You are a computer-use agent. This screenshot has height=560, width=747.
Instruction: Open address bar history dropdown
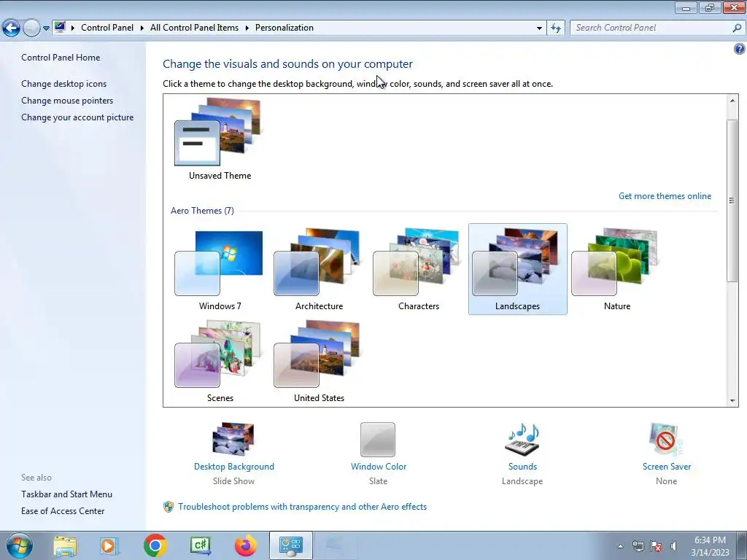point(539,28)
